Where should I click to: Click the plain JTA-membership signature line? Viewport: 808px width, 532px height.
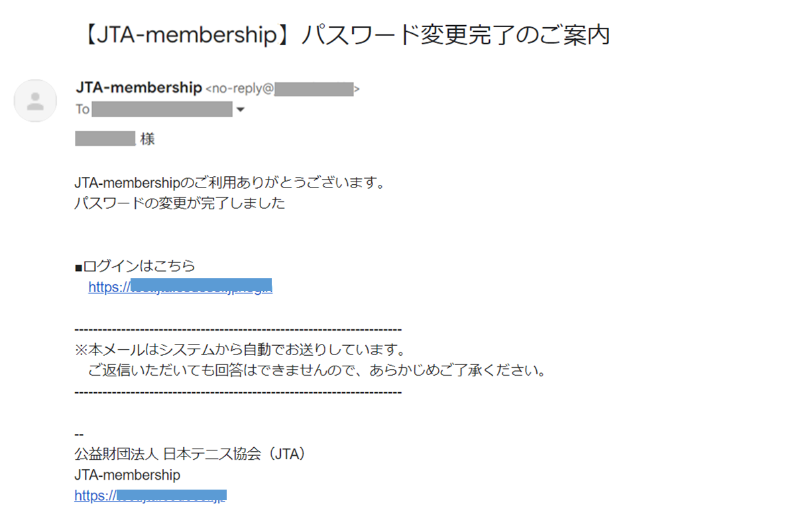point(127,475)
